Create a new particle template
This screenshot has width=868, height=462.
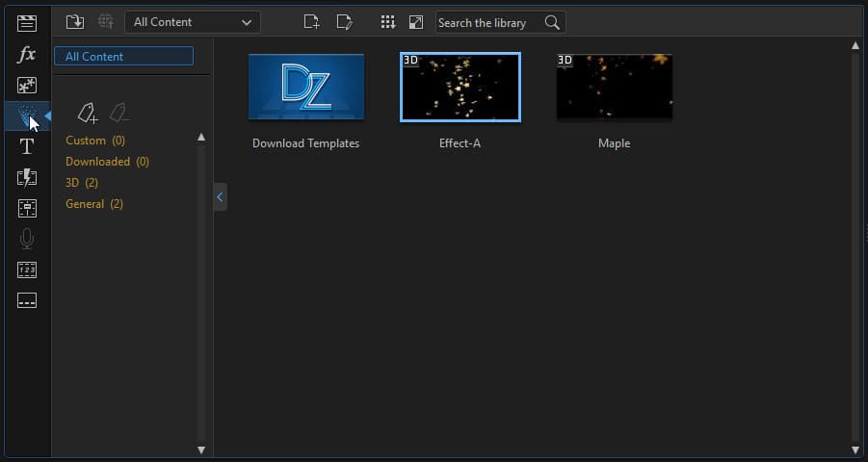click(312, 22)
